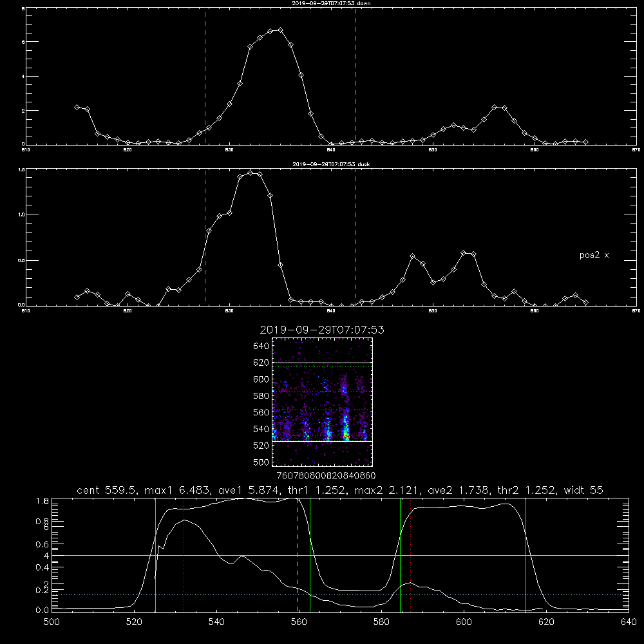Click the orange dashed center line marker
This screenshot has height=644, width=644.
point(297,554)
